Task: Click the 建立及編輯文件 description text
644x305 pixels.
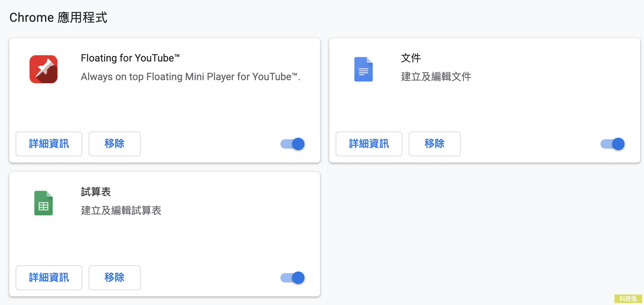Action: [x=436, y=77]
